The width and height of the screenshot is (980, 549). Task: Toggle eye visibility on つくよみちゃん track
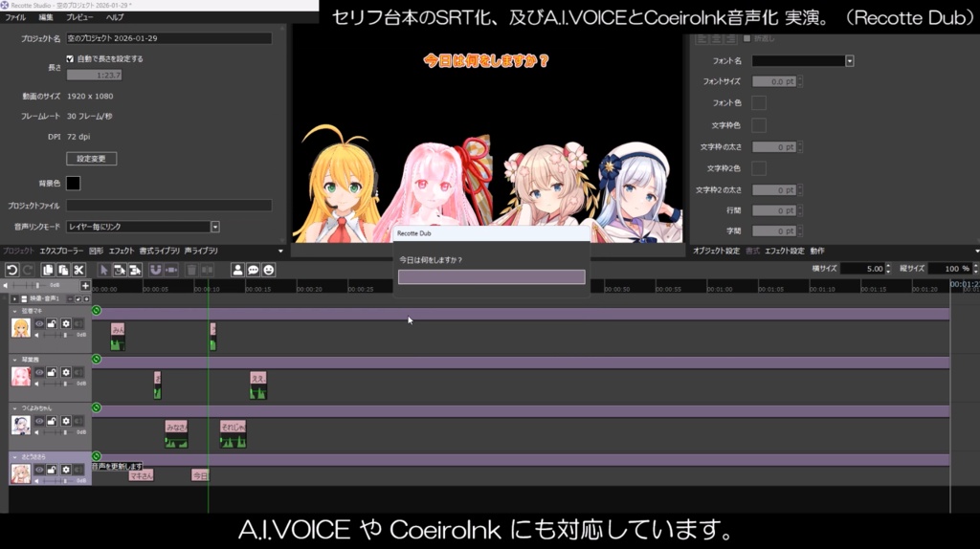point(39,421)
